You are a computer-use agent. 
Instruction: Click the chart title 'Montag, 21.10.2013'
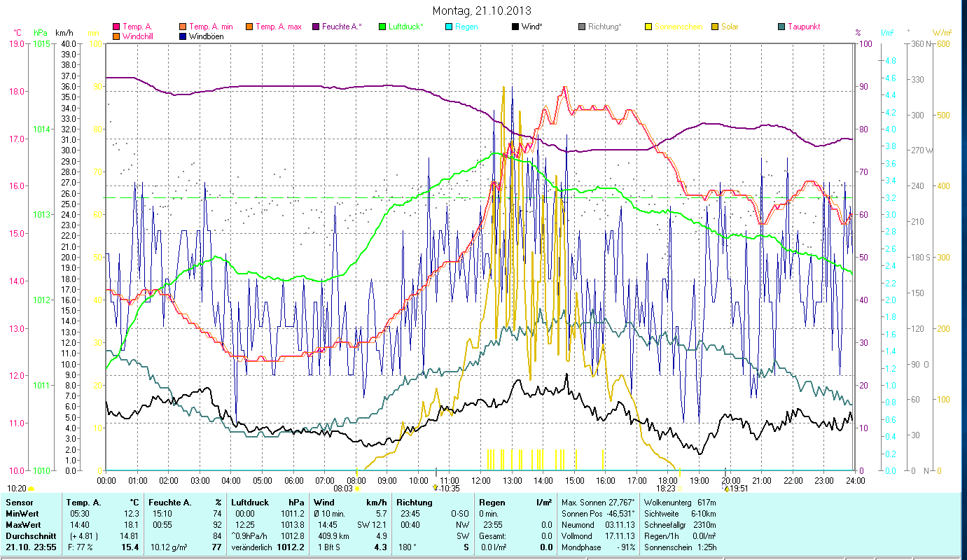[x=482, y=11]
